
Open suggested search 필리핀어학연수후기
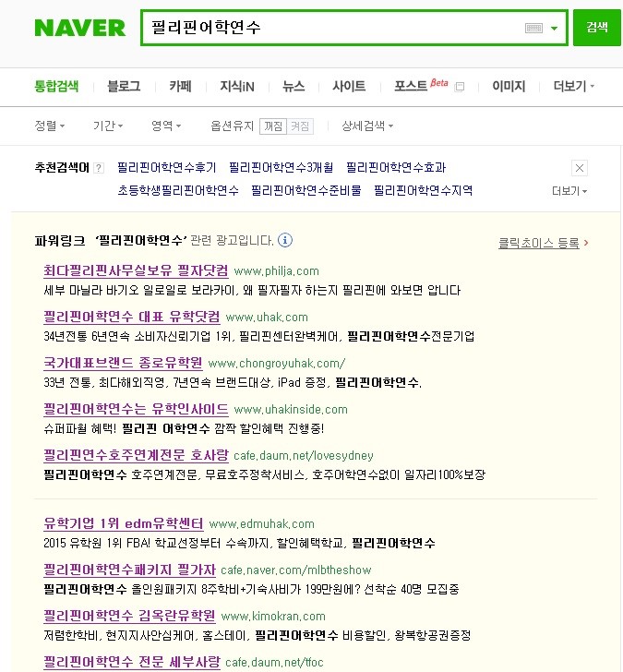(167, 167)
